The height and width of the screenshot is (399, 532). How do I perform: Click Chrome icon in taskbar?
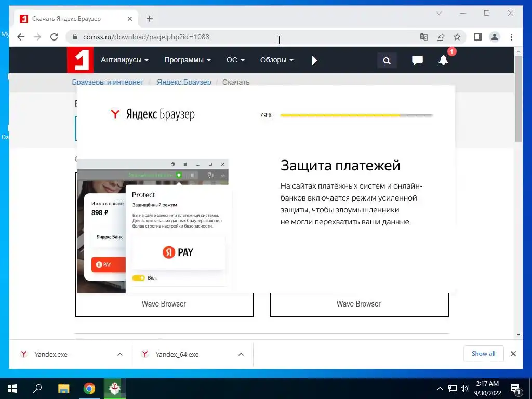pyautogui.click(x=89, y=389)
